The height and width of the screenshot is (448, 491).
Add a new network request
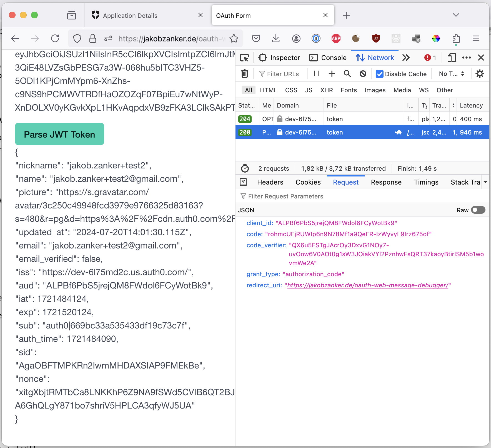click(332, 74)
